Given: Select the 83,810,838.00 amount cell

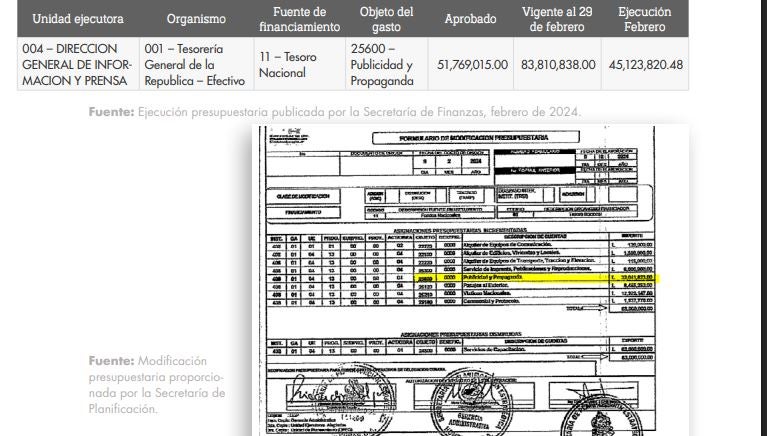Looking at the screenshot, I should 559,64.
